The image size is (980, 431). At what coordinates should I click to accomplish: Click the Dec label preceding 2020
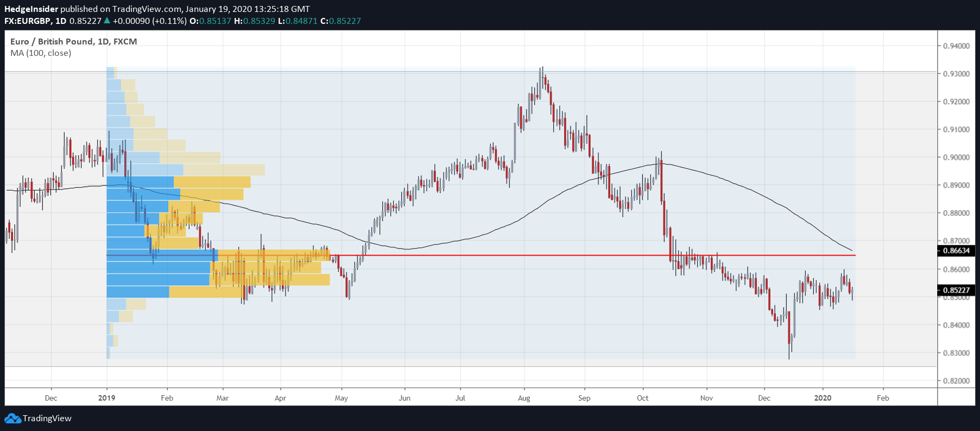point(764,398)
